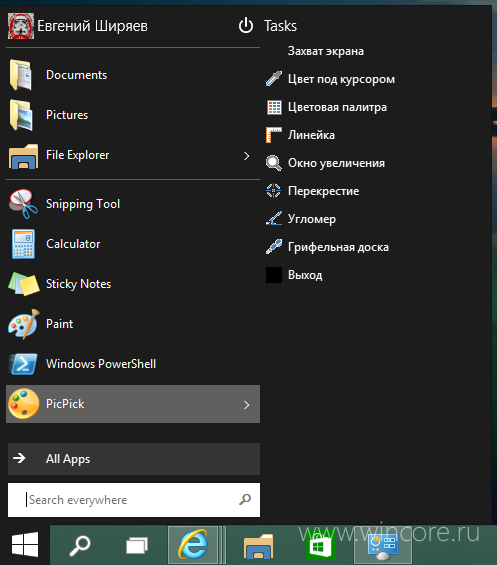Click the Documents label
This screenshot has width=497, height=565.
point(76,75)
